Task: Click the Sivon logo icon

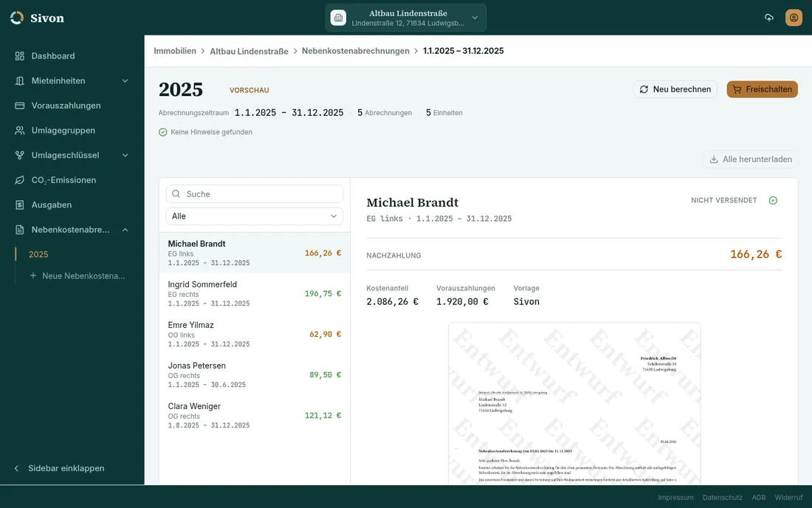Action: (17, 18)
